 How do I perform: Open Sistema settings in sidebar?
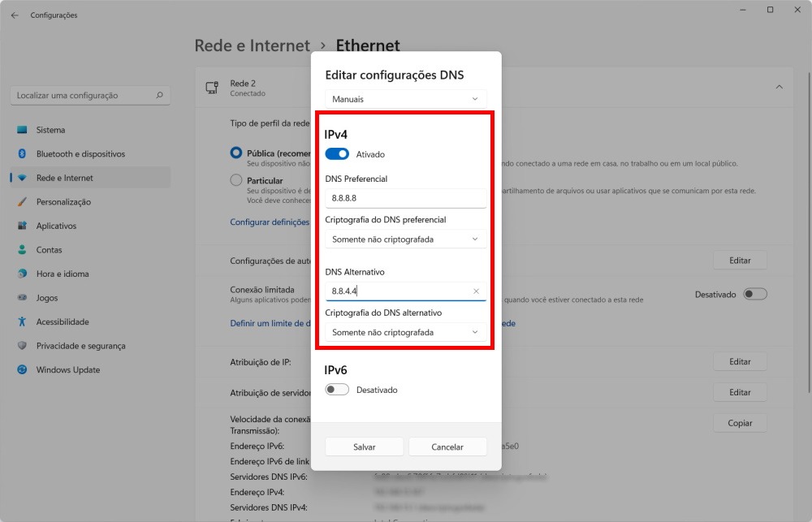pyautogui.click(x=90, y=130)
